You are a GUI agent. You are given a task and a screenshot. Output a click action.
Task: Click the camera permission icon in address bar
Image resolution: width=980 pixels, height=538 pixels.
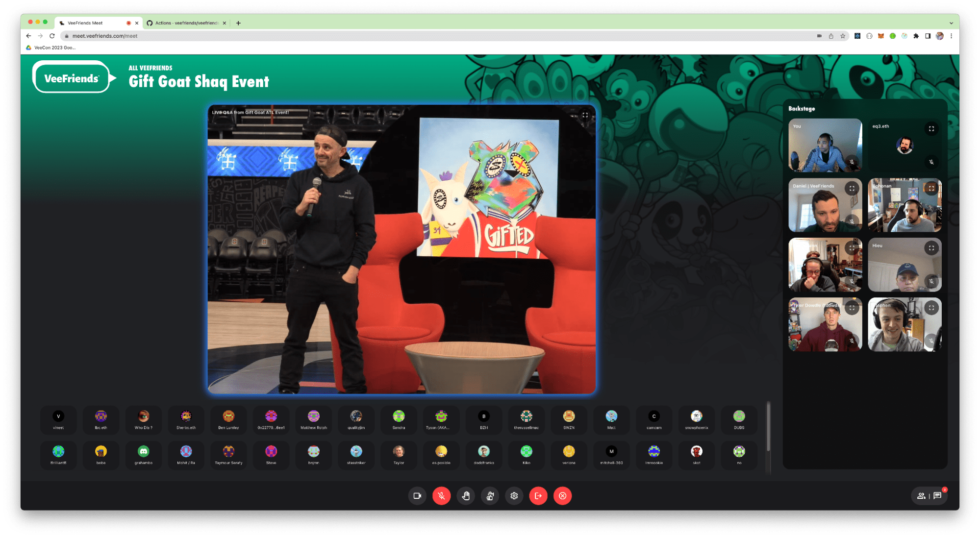[819, 36]
